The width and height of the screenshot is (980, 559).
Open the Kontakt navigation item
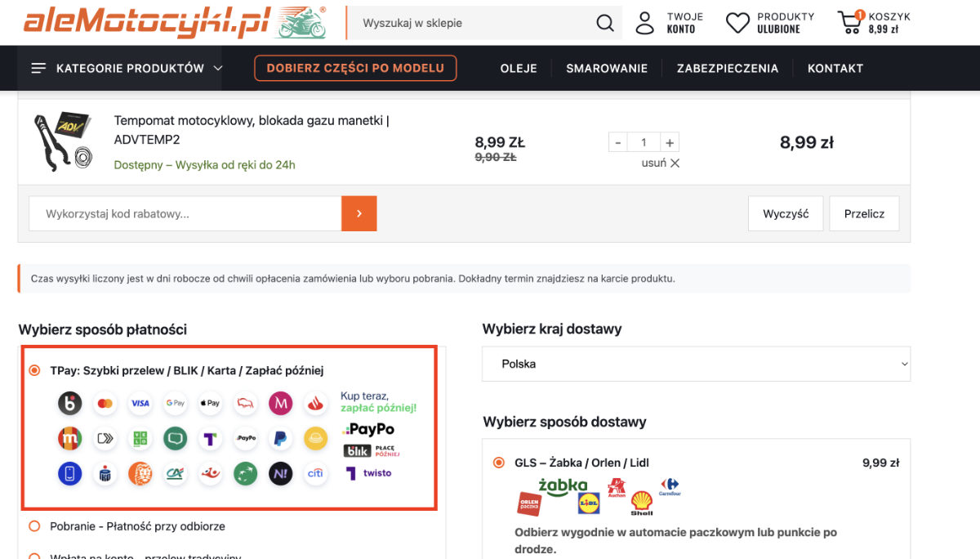point(835,69)
